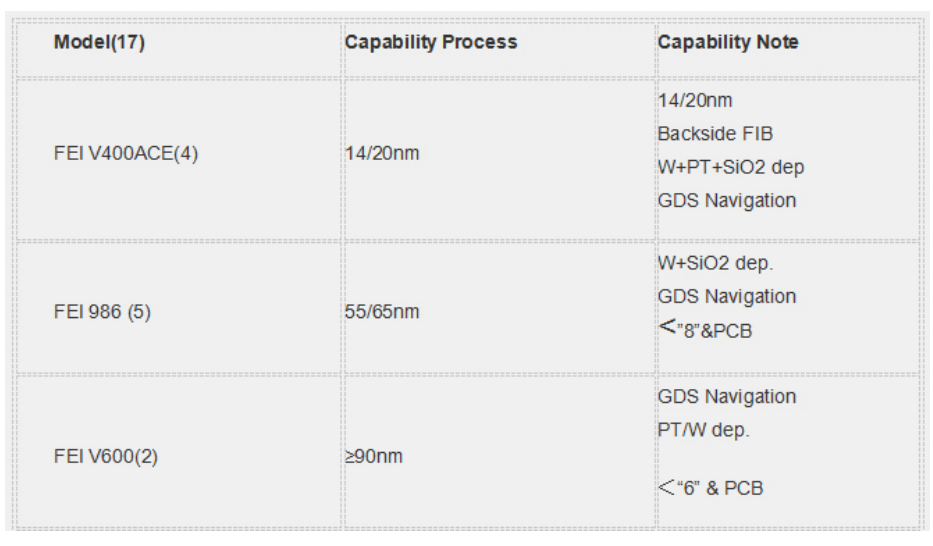This screenshot has height=546, width=933.
Task: Click the 55/65nm process cell
Action: (x=382, y=311)
